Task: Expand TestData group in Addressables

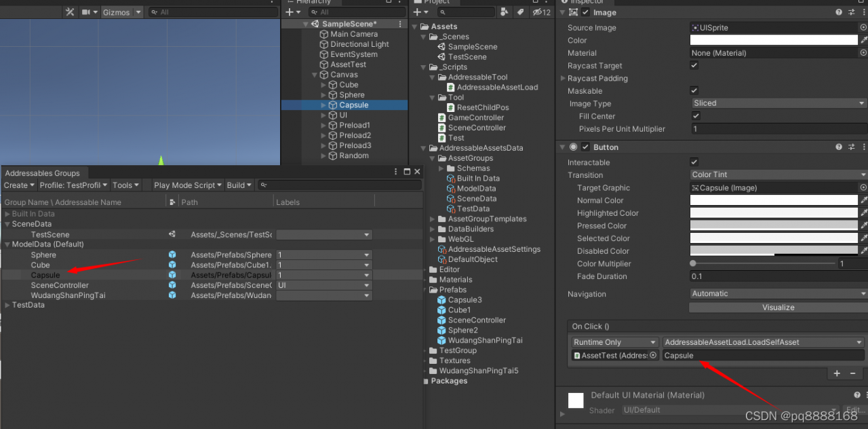Action: [x=7, y=305]
